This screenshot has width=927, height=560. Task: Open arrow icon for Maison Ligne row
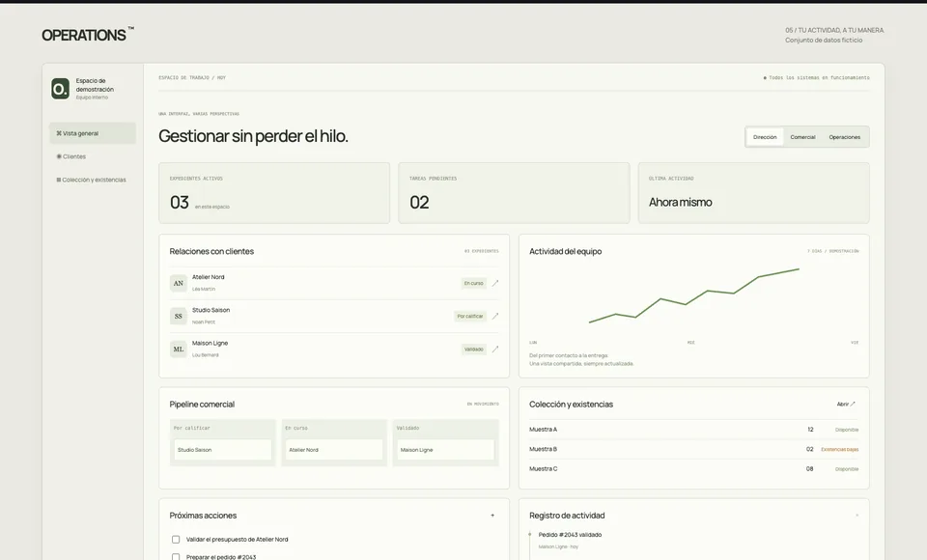(x=495, y=350)
